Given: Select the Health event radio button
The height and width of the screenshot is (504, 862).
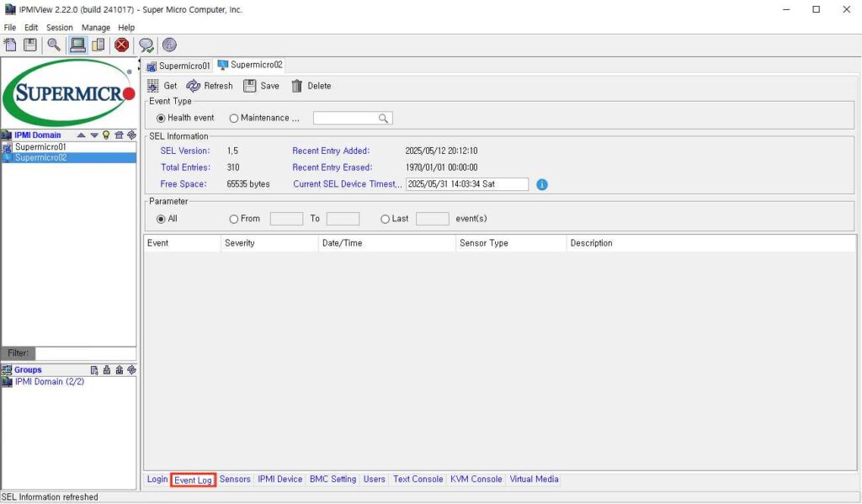Looking at the screenshot, I should tap(161, 118).
